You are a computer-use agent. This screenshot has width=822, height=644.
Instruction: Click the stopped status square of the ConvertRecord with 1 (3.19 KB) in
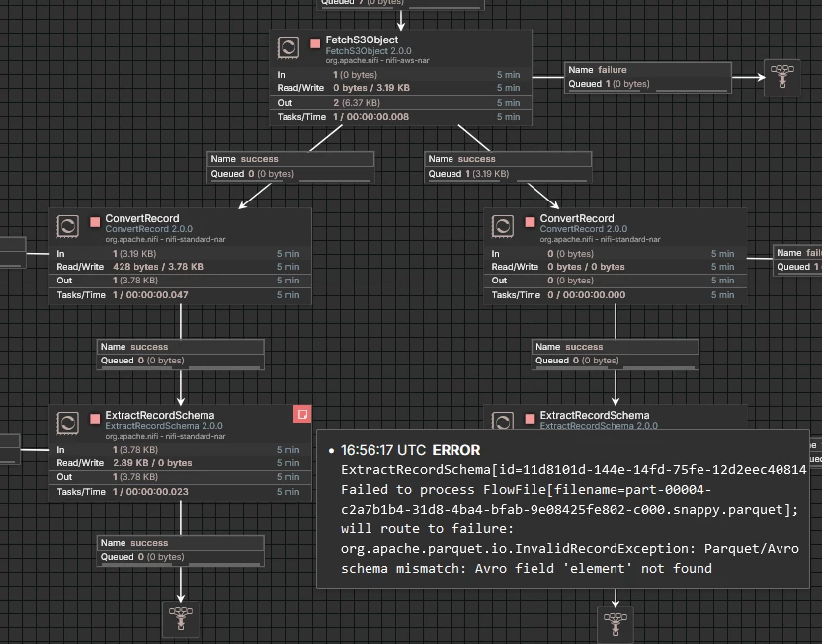point(95,222)
